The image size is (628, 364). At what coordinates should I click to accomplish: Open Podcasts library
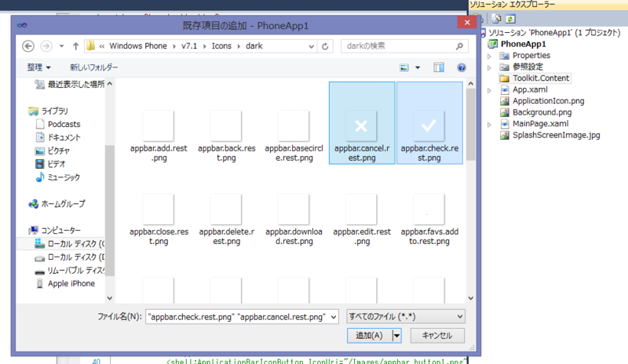tap(57, 124)
